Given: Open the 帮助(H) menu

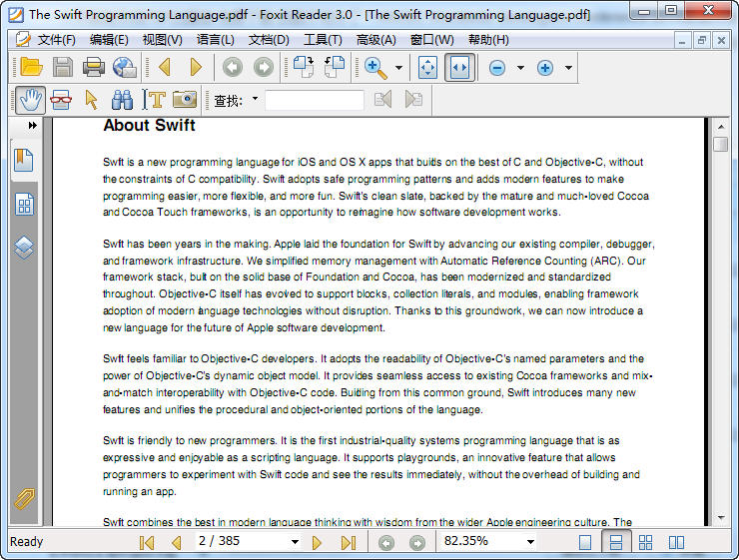Looking at the screenshot, I should point(488,40).
